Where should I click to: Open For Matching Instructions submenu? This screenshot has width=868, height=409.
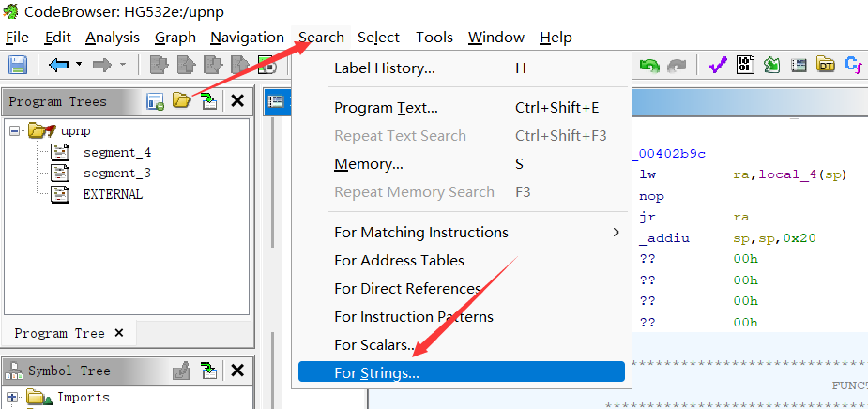tap(462, 232)
